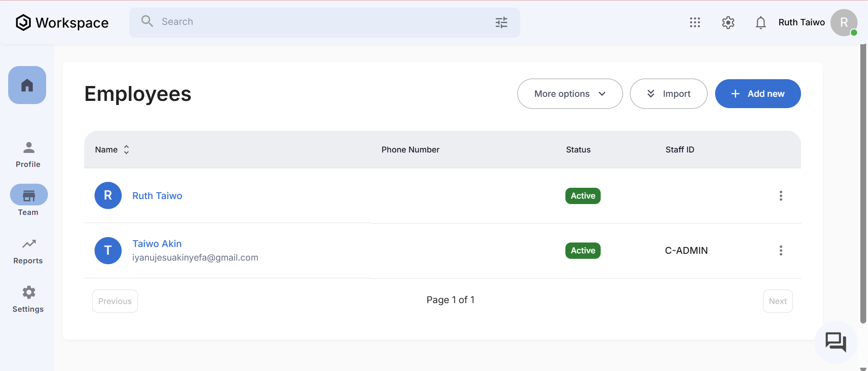
Task: Open row actions for Ruth Taiwo
Action: click(781, 196)
